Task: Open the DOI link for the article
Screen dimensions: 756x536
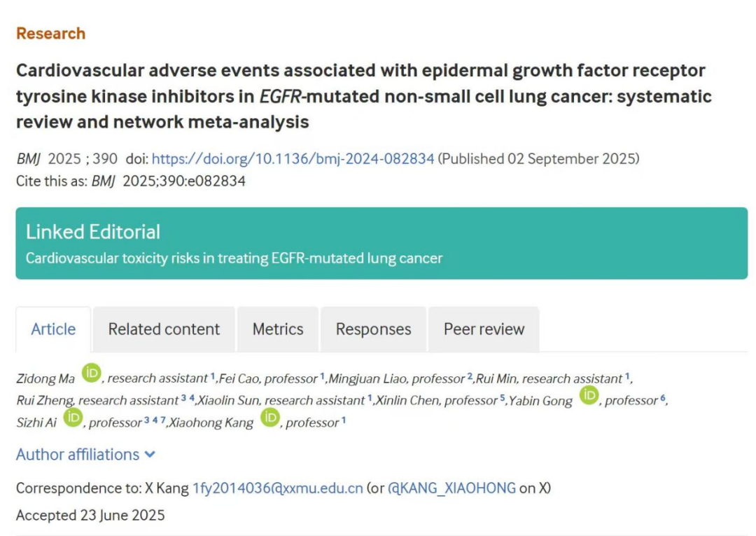Action: click(293, 159)
